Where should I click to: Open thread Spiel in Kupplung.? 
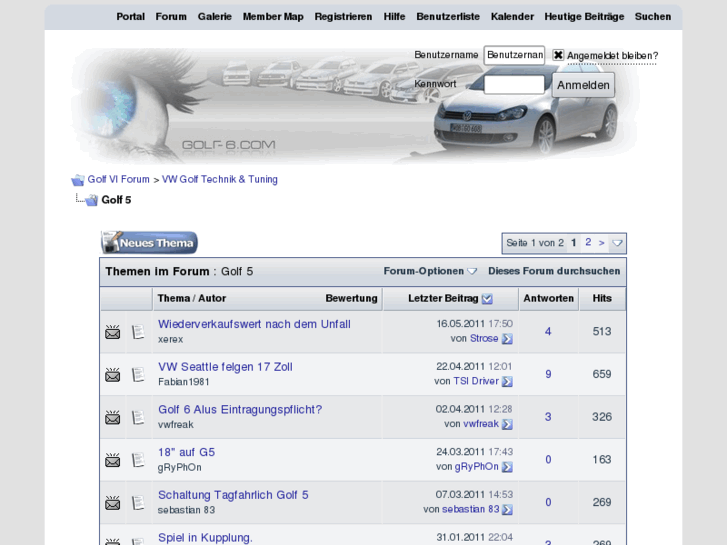pyautogui.click(x=205, y=538)
